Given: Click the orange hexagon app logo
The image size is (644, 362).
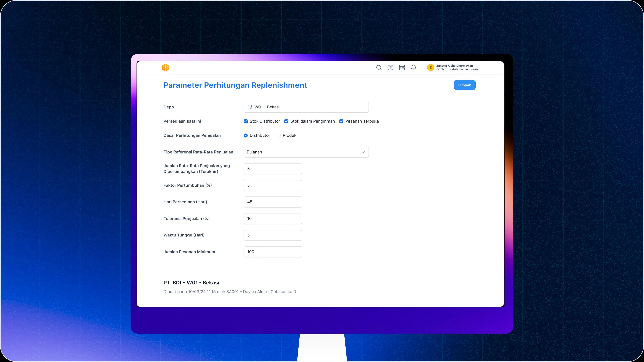Looking at the screenshot, I should 165,67.
